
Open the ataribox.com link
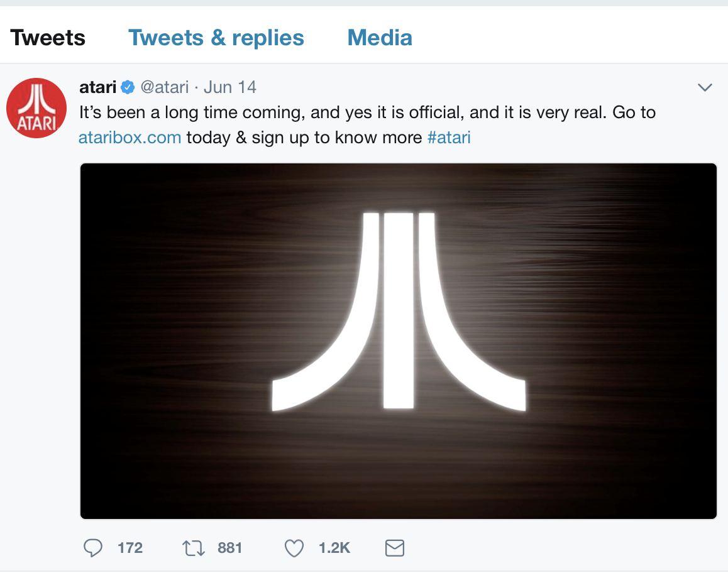(x=130, y=138)
